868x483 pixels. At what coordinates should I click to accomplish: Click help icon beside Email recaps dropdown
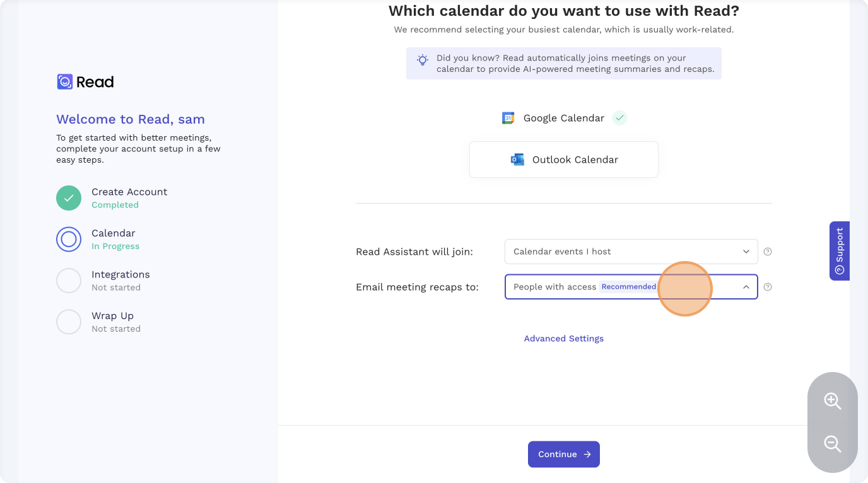click(x=768, y=287)
